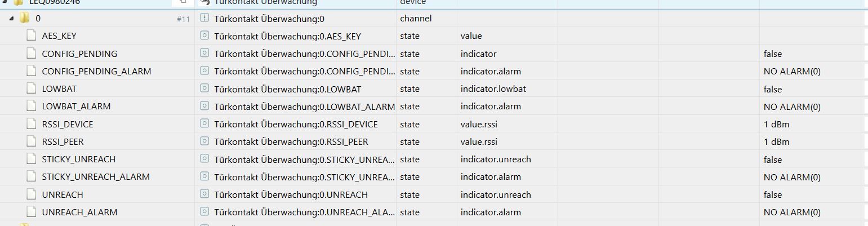The width and height of the screenshot is (868, 226).
Task: Click NO ALARM(0) value of STICKY_UNREACH_ALARM
Action: pos(791,177)
